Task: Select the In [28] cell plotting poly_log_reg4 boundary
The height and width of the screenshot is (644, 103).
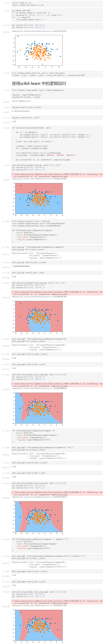Action: click(57, 594)
